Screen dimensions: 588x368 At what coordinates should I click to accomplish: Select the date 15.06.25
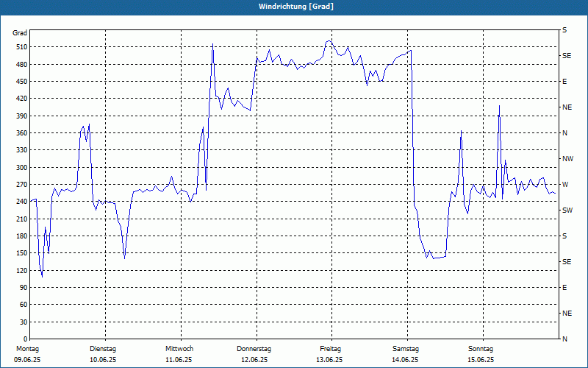(481, 360)
